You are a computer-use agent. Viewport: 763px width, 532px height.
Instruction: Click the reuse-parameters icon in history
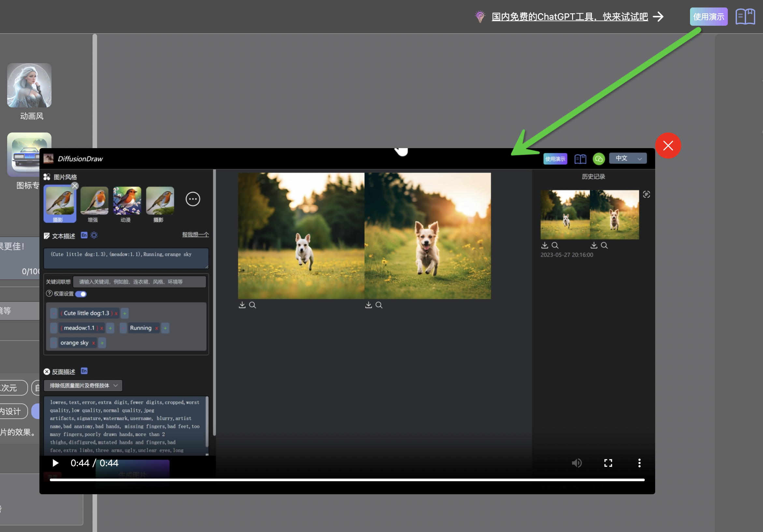646,194
